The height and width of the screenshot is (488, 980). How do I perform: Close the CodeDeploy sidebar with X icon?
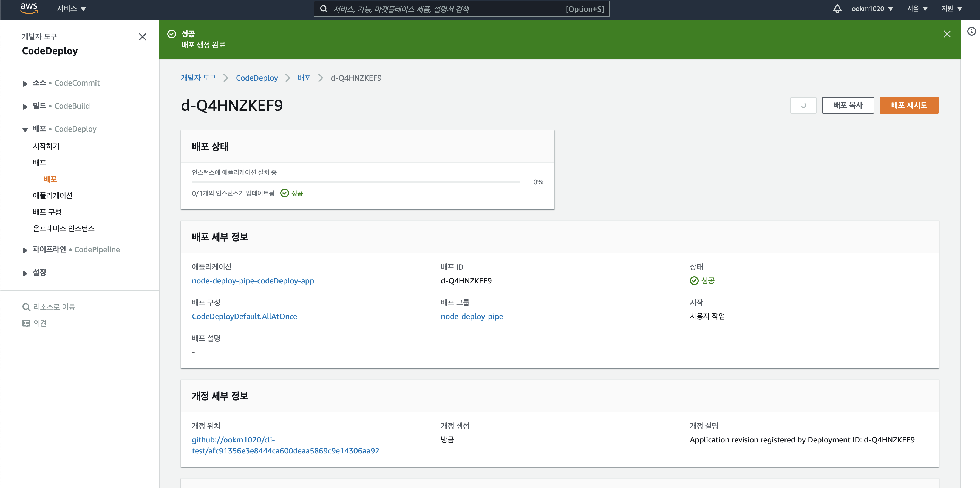(x=142, y=37)
